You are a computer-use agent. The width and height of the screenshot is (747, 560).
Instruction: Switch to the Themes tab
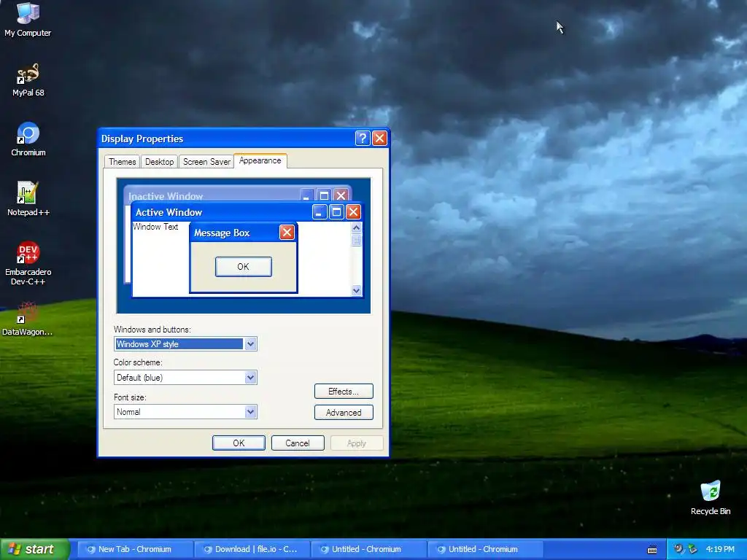click(122, 162)
